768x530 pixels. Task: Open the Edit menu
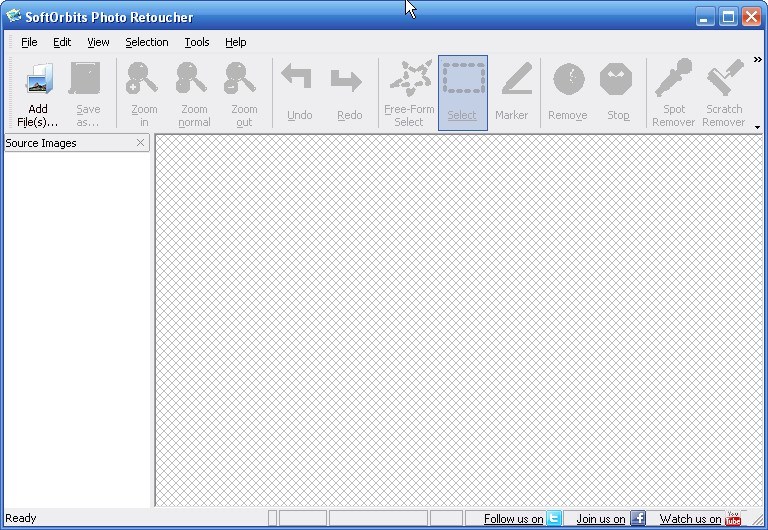click(x=62, y=42)
